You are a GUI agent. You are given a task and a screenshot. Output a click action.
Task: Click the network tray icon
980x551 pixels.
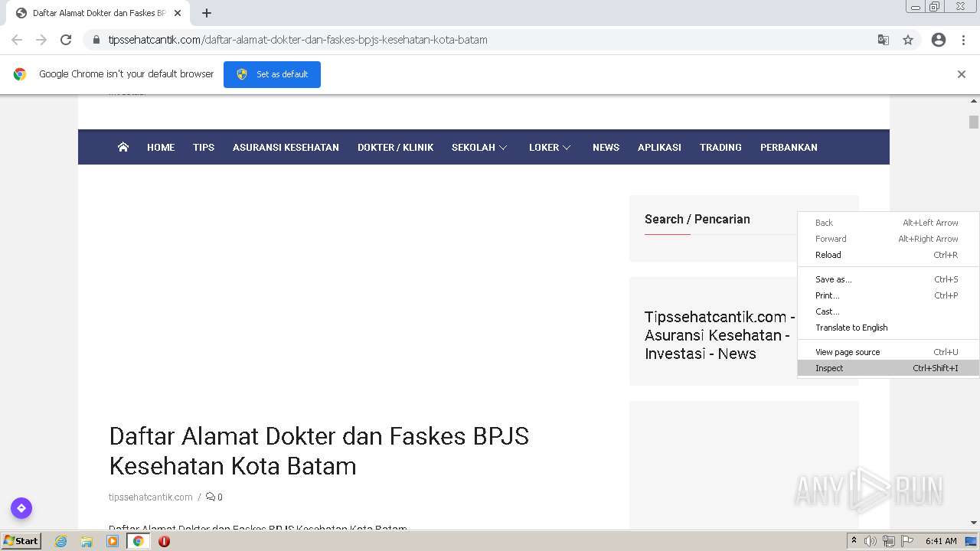(889, 541)
